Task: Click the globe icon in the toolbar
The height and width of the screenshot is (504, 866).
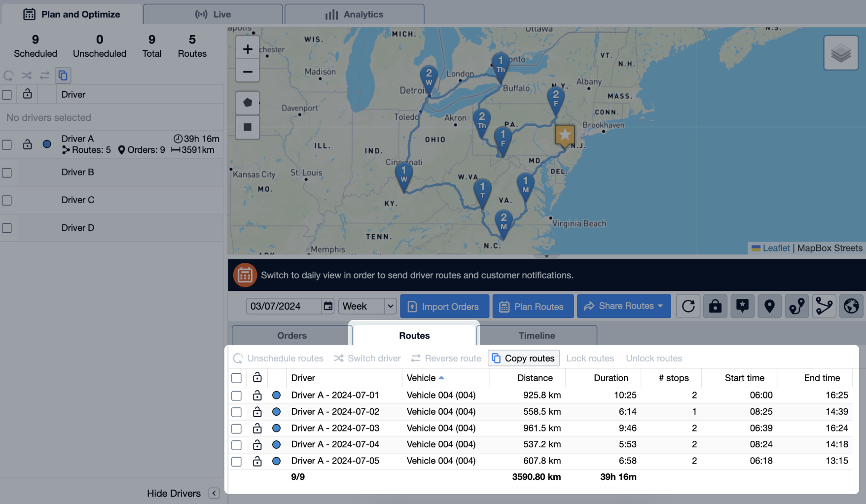Action: 852,306
